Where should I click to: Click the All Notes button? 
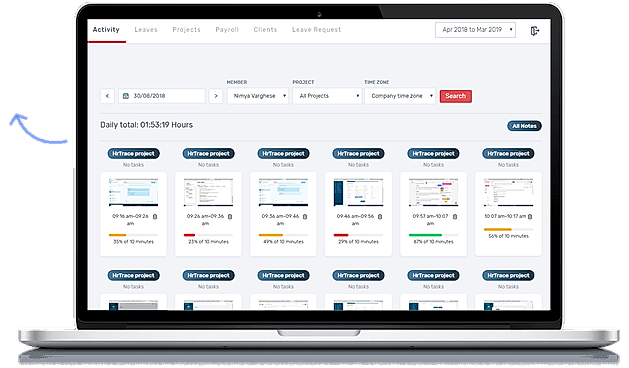(x=524, y=126)
